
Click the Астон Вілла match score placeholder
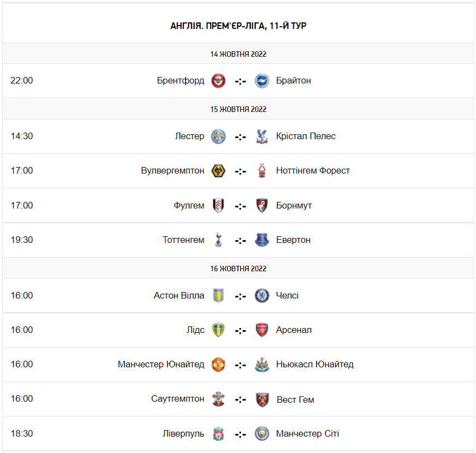click(240, 296)
